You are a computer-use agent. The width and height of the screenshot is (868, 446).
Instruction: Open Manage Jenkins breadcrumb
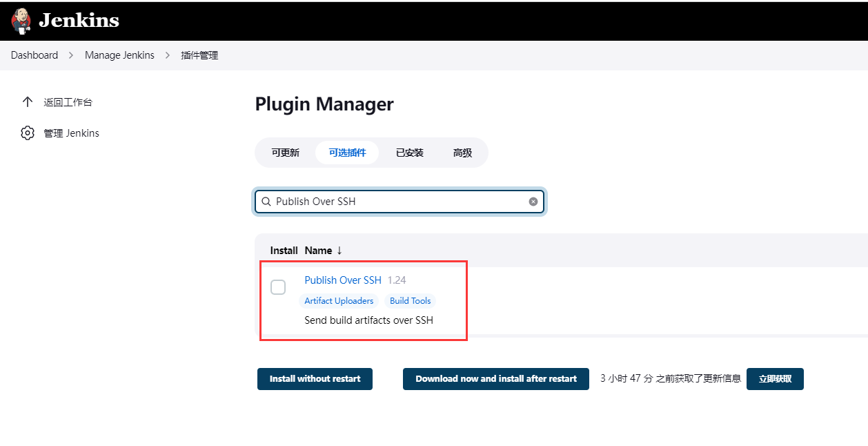click(x=119, y=55)
